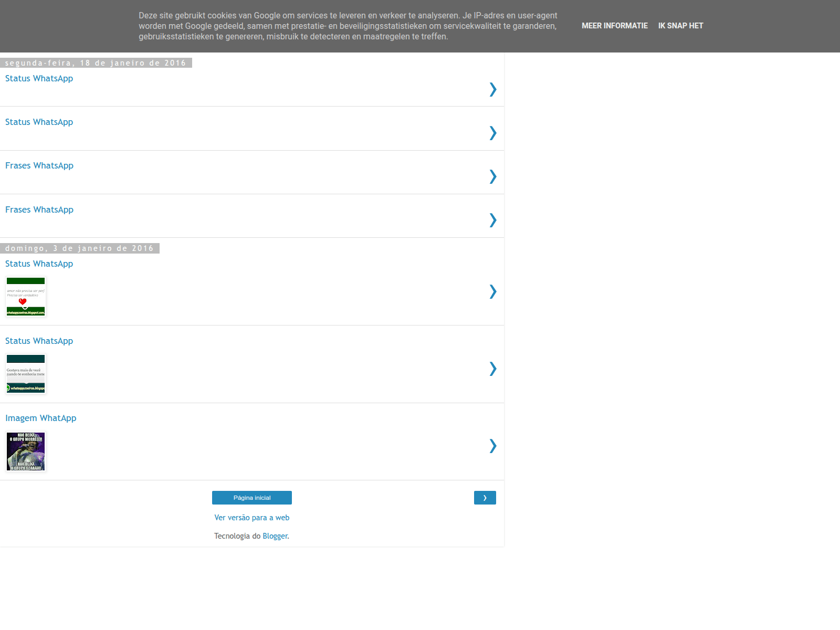Select the date header 'segunda-feira, 18 de janeiro de 2016'
This screenshot has height=630, width=840.
coord(96,63)
